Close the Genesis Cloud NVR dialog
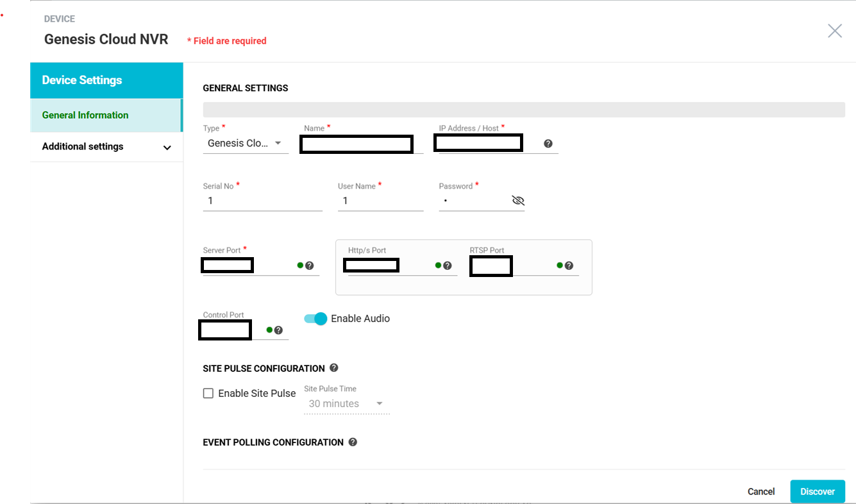This screenshot has width=856, height=504. pyautogui.click(x=834, y=31)
